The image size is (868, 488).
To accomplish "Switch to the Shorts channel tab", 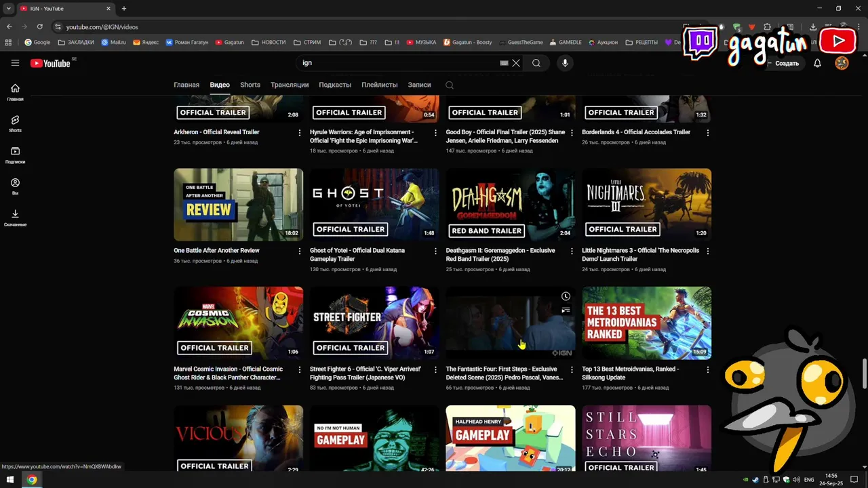I will [250, 85].
